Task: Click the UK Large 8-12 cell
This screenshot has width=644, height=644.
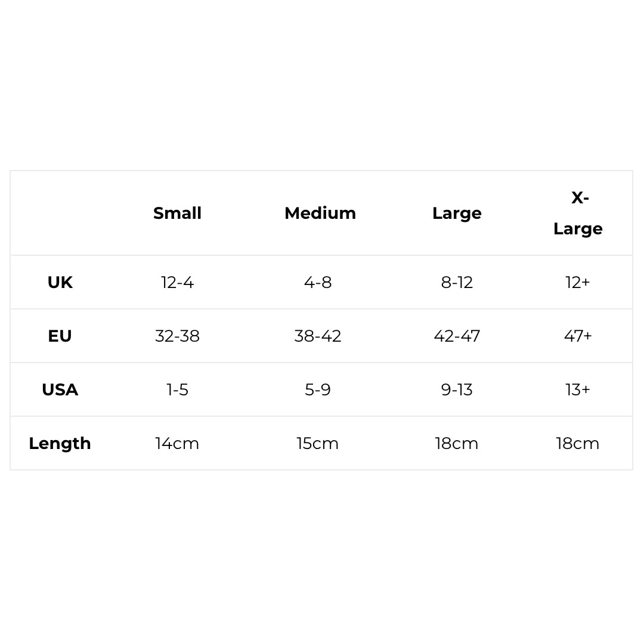Action: tap(457, 282)
